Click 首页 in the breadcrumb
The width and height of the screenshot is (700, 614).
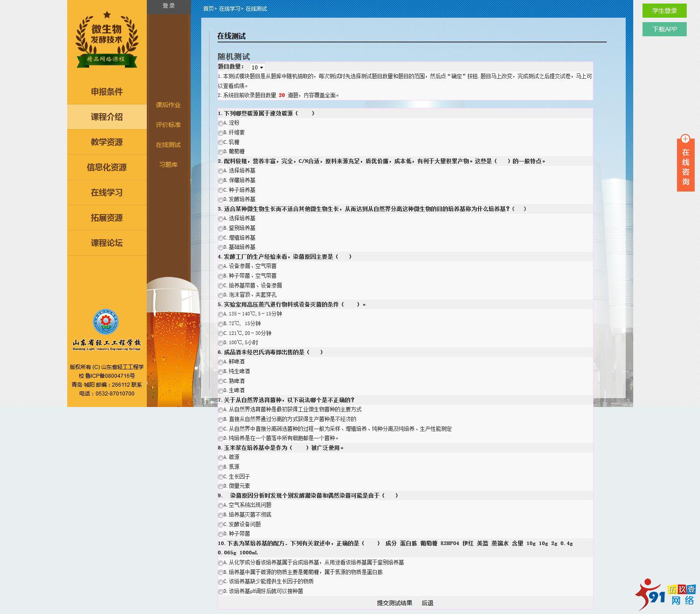tap(208, 9)
